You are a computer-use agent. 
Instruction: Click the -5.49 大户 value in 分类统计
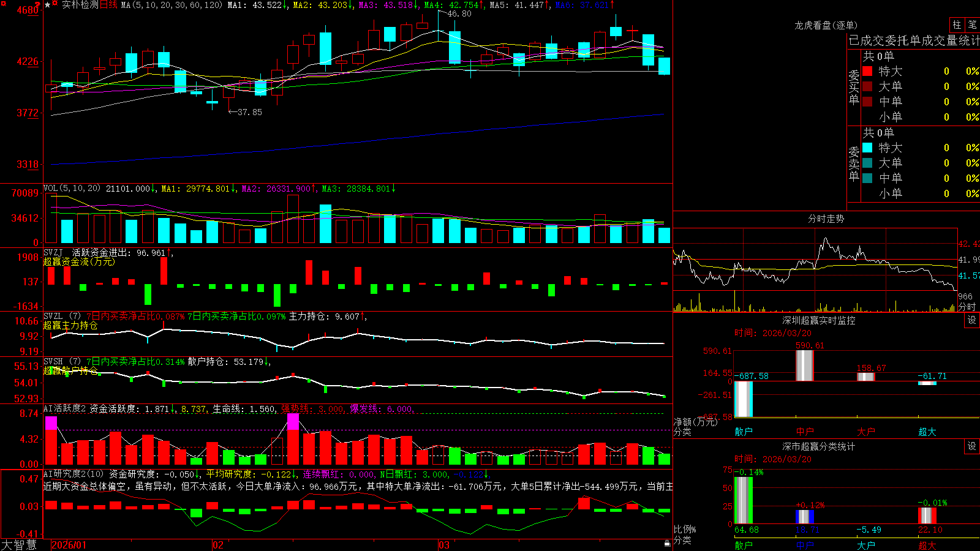869,530
